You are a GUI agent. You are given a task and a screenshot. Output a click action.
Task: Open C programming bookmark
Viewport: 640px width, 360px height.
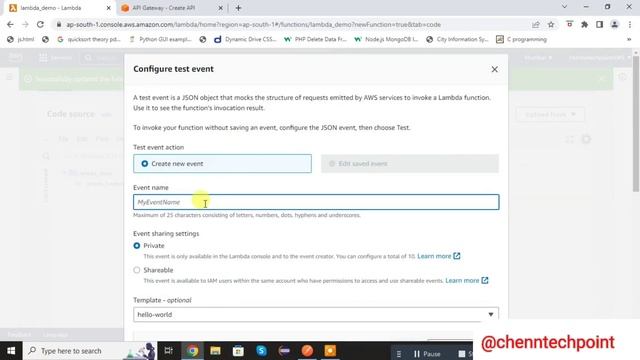point(521,40)
